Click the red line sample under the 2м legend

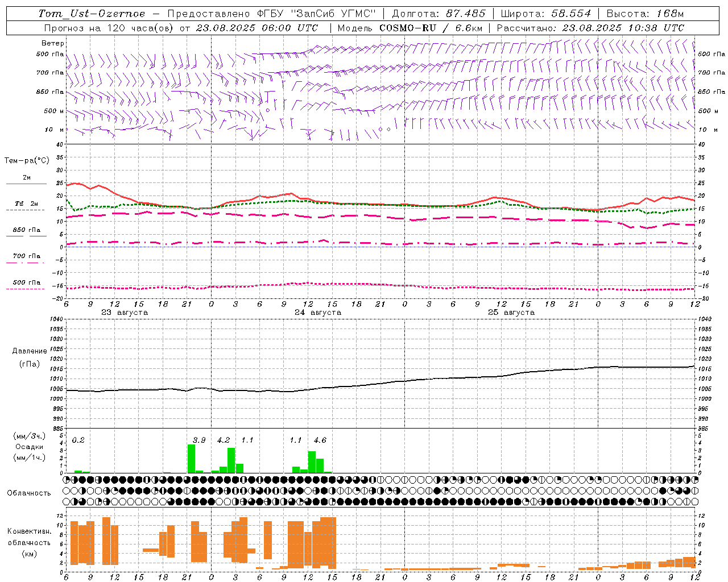coord(26,184)
